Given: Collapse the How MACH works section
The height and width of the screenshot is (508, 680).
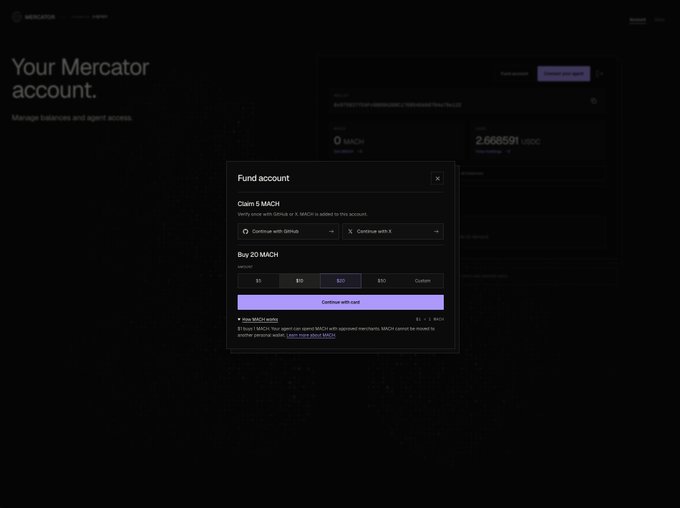Looking at the screenshot, I should click(x=258, y=319).
